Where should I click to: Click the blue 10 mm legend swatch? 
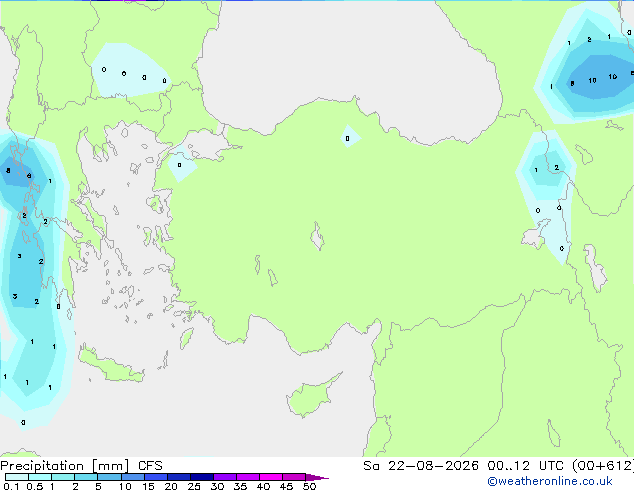133,477
